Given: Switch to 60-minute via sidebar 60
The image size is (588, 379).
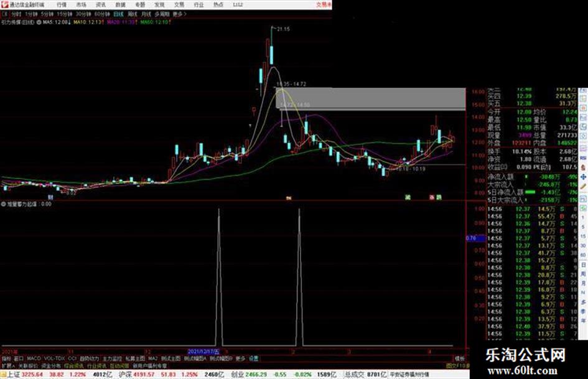Looking at the screenshot, I should (583, 255).
